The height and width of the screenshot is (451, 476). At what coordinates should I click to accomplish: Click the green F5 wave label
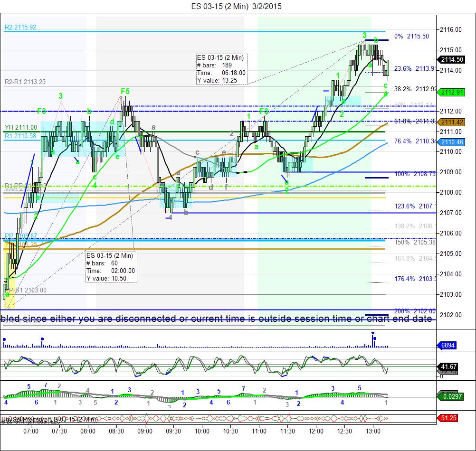point(125,91)
